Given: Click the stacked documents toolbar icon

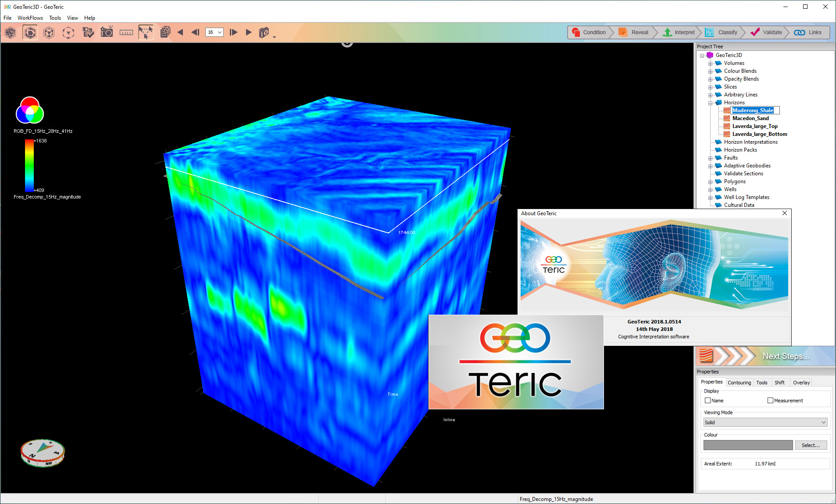Looking at the screenshot, I should pyautogui.click(x=165, y=32).
